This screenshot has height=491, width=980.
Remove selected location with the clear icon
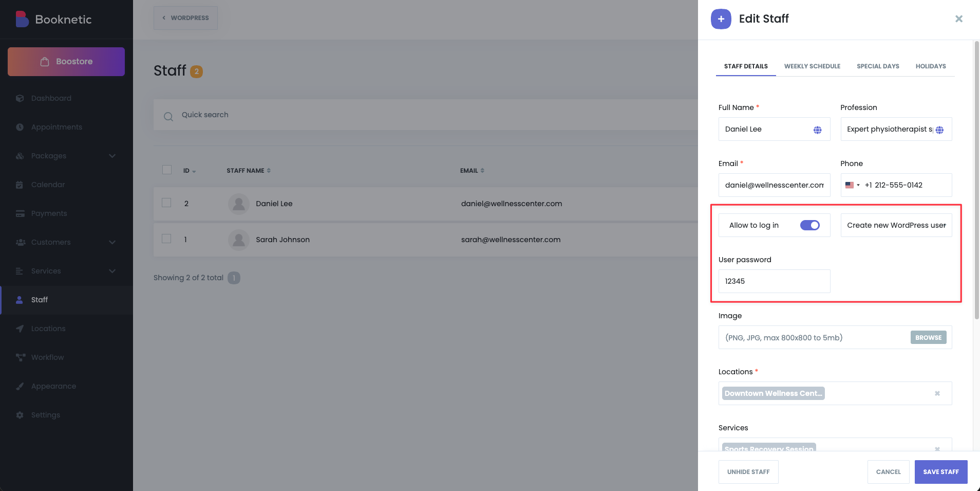[x=937, y=394]
